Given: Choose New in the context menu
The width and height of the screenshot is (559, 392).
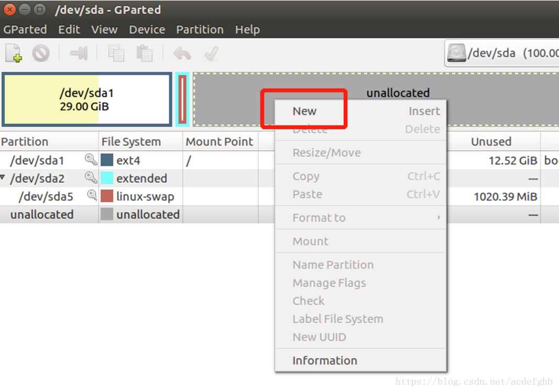Looking at the screenshot, I should 361,111.
